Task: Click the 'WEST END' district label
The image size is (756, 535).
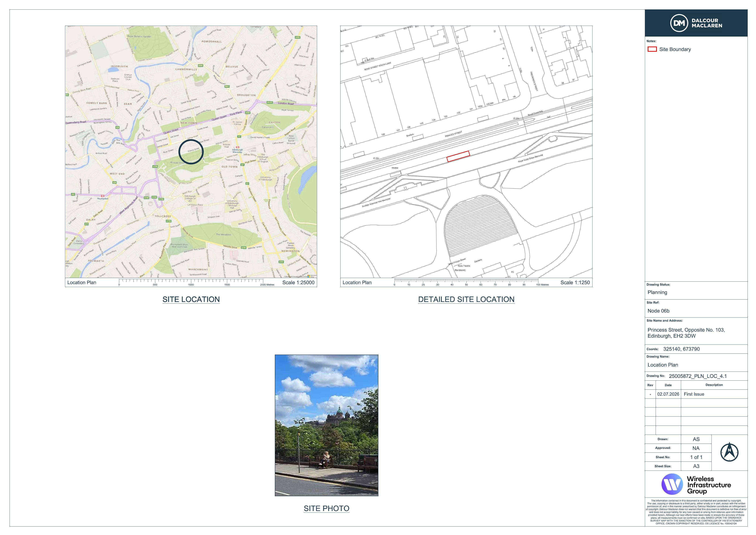Action: pyautogui.click(x=117, y=174)
